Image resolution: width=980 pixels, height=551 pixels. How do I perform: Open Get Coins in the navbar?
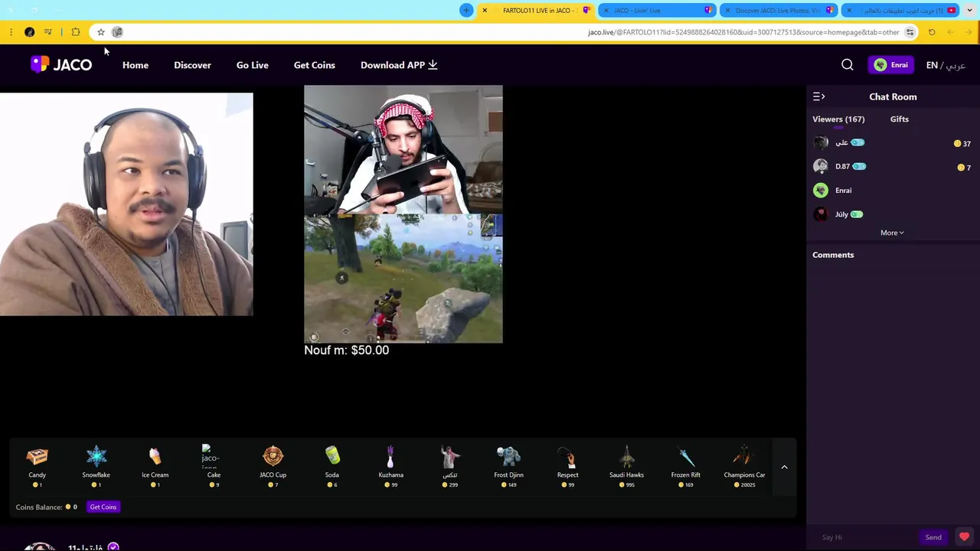coord(315,65)
